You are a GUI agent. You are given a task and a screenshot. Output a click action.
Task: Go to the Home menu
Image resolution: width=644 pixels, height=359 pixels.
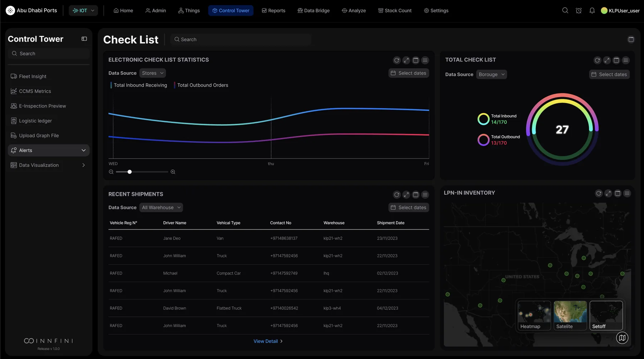point(123,10)
